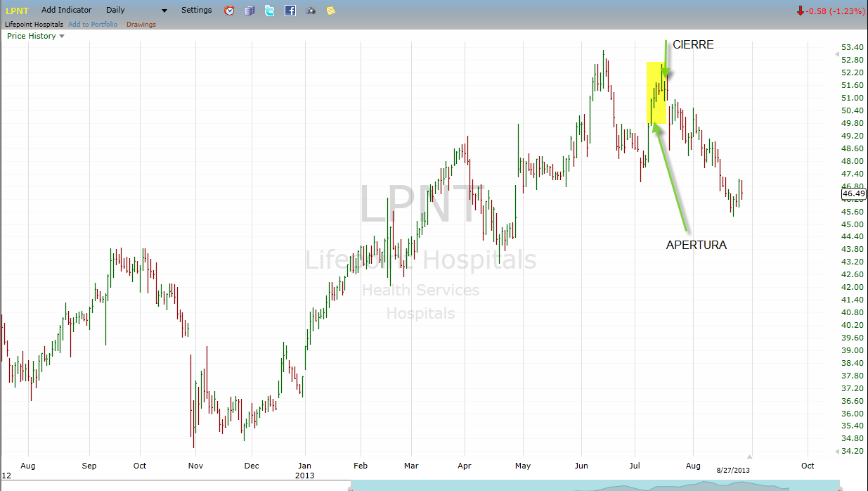The image size is (868, 491).
Task: Click red down arrow price change indicator
Action: tap(800, 11)
